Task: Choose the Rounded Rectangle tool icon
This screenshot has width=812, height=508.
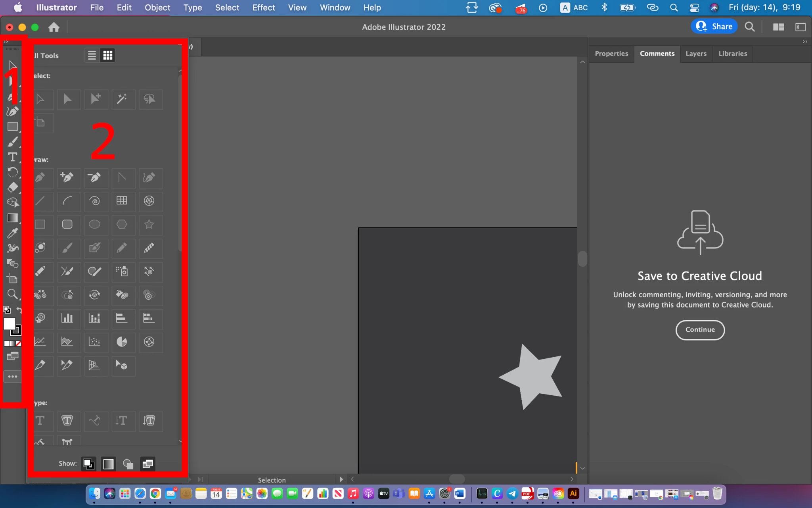Action: pyautogui.click(x=67, y=224)
